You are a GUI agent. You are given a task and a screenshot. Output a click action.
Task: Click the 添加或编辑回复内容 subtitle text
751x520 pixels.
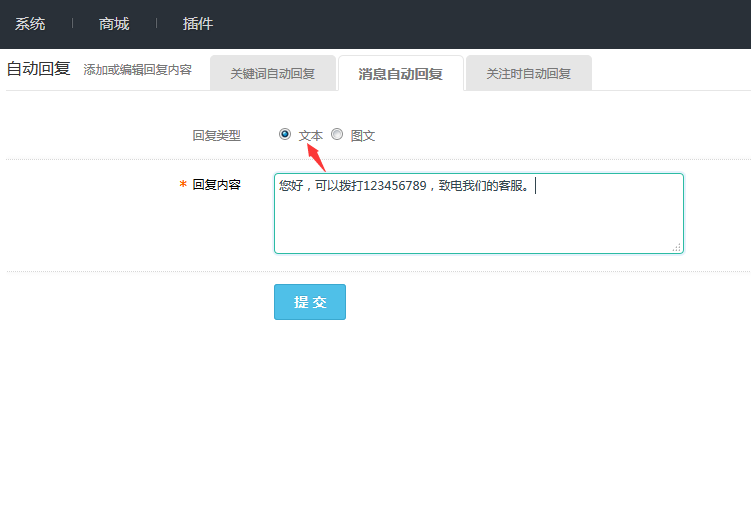(137, 70)
